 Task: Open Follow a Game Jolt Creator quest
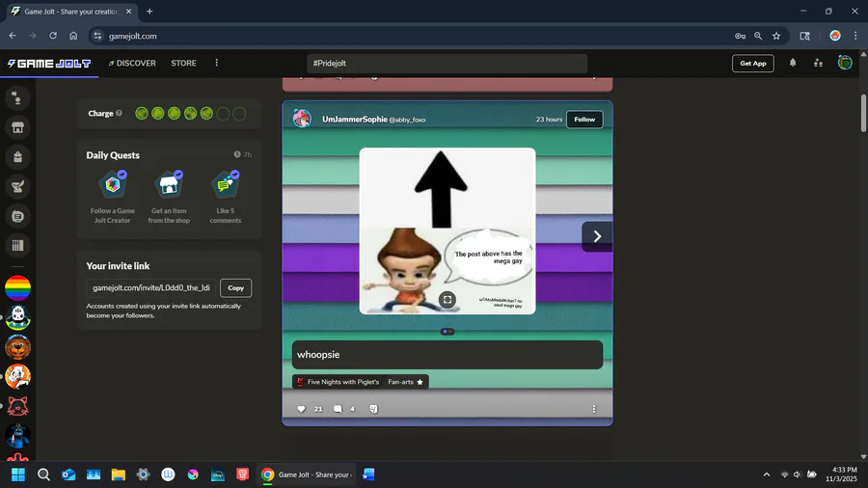(x=113, y=197)
